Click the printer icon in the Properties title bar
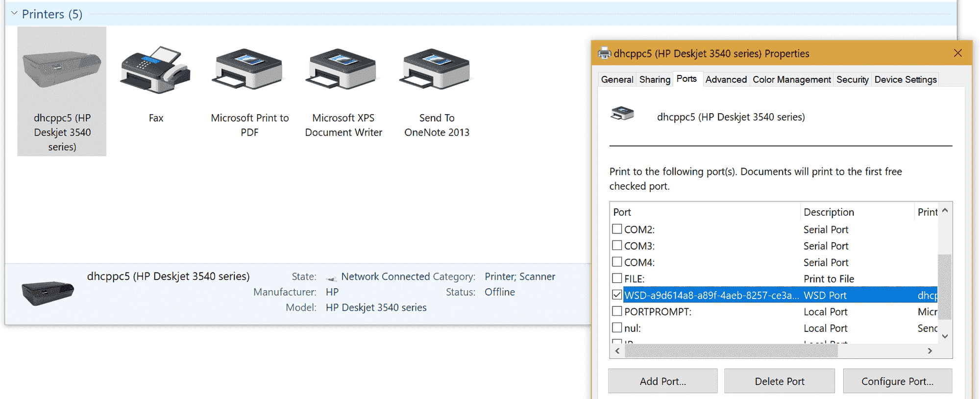Screen dimensions: 980x399 click(x=605, y=53)
